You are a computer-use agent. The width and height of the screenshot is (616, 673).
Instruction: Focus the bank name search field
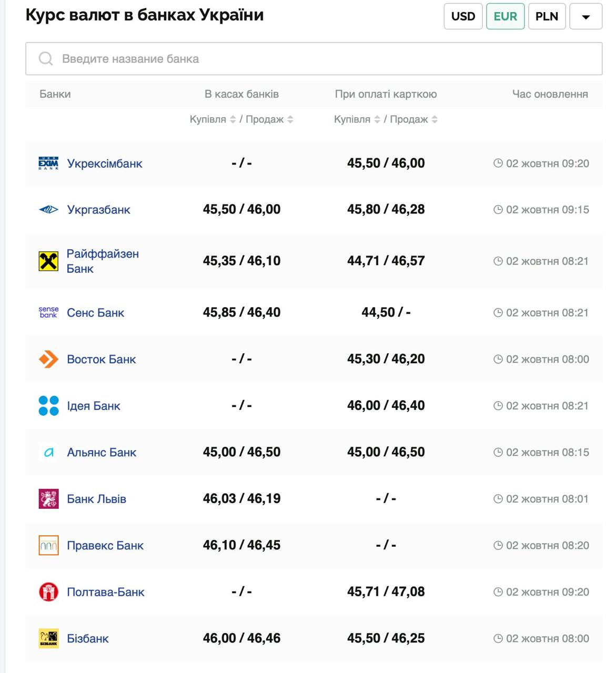click(x=314, y=59)
